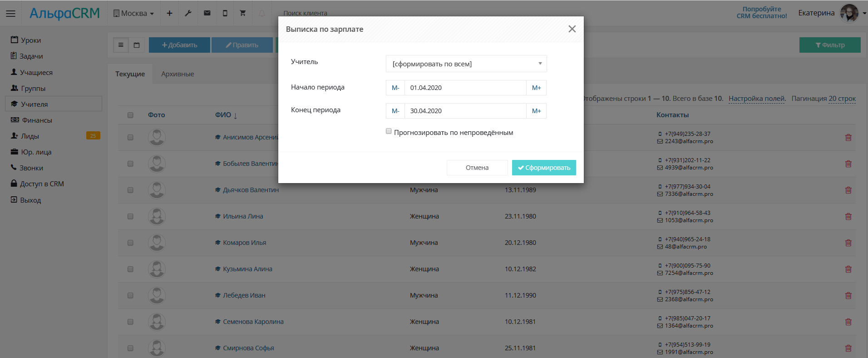Delete Анисимов Арсений row with trash icon
The image size is (868, 358).
848,137
